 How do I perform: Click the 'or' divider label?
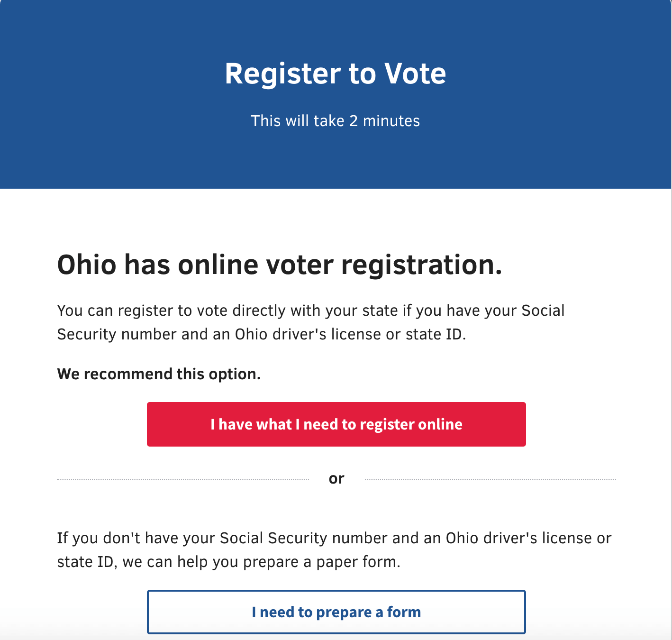[336, 479]
